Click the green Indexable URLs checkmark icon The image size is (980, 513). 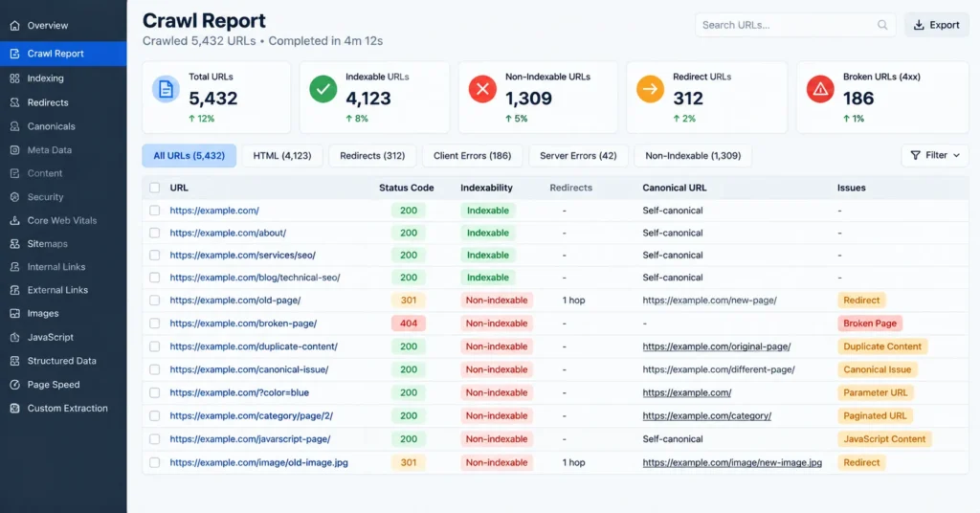pyautogui.click(x=323, y=89)
